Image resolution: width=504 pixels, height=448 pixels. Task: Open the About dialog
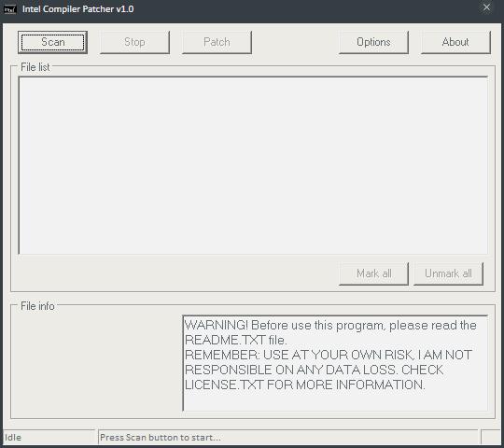[455, 42]
